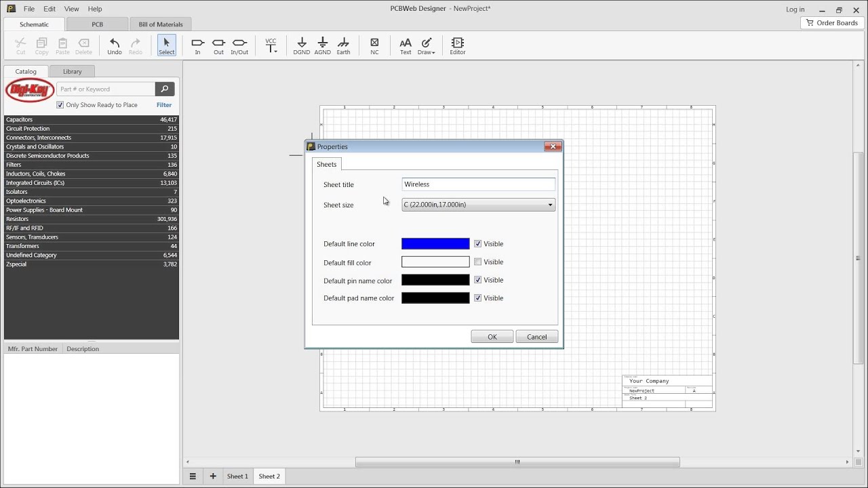Toggle Visible for Default line color
The image size is (868, 488).
(x=478, y=244)
